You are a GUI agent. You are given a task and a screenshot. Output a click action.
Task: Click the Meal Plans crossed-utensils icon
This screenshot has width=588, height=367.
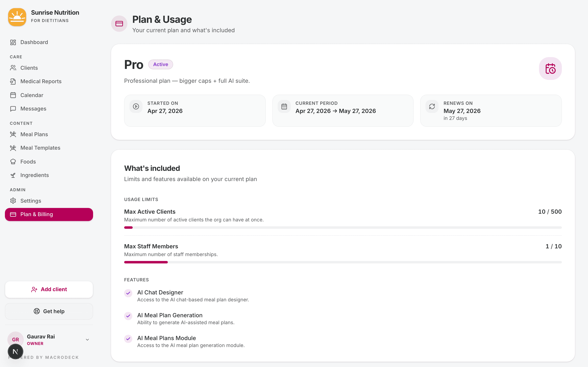click(13, 134)
